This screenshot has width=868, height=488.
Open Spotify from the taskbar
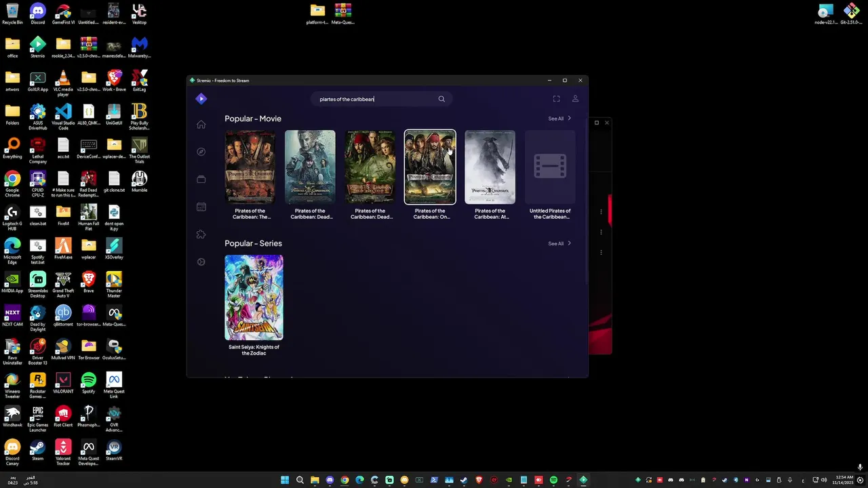click(553, 480)
